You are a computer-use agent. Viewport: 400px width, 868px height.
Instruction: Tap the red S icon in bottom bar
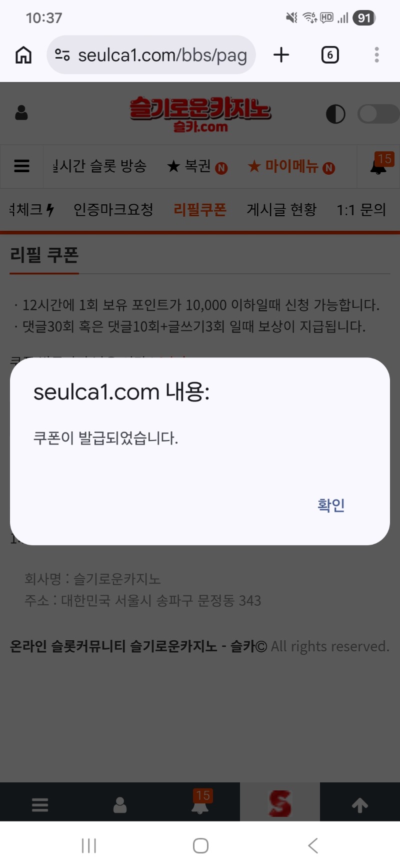(x=280, y=803)
